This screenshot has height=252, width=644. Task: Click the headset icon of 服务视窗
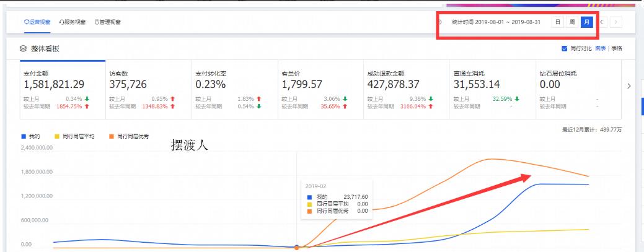tap(62, 22)
